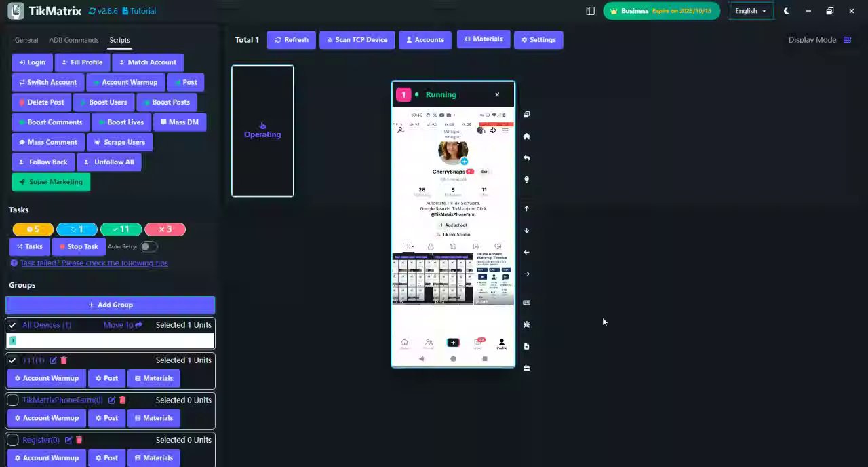Show the pending tasks count 5 badge

pyautogui.click(x=33, y=229)
